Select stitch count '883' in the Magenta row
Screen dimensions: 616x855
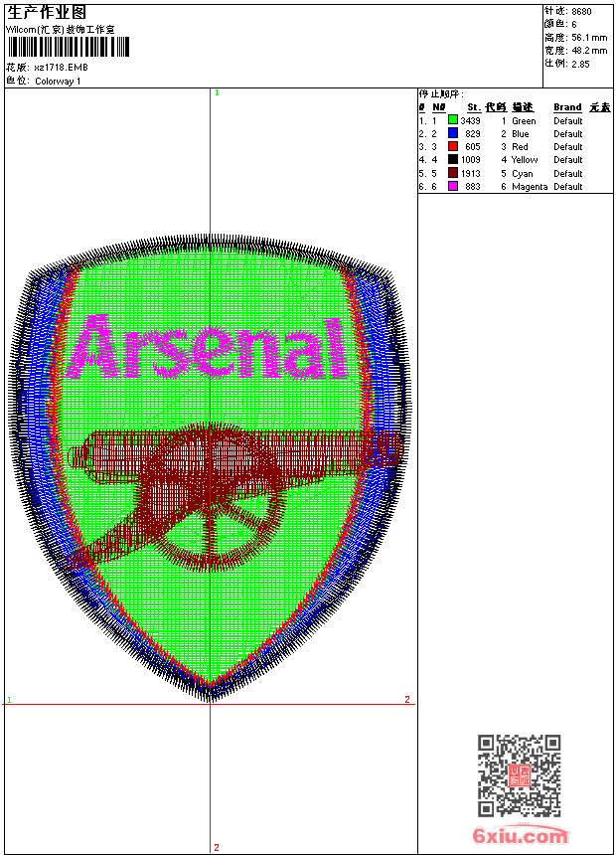[x=473, y=187]
